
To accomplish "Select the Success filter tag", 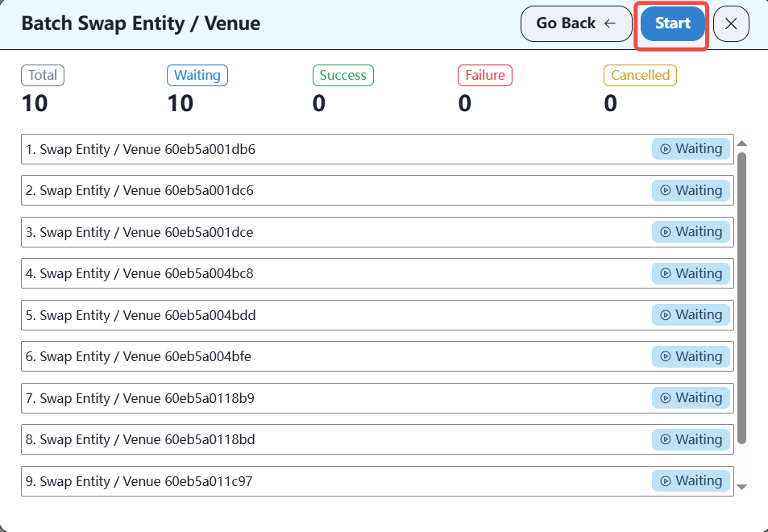I will tap(342, 75).
